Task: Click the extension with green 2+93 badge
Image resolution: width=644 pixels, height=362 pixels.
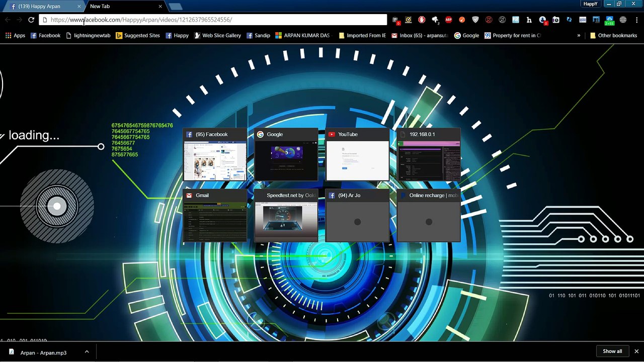Action: 609,20
